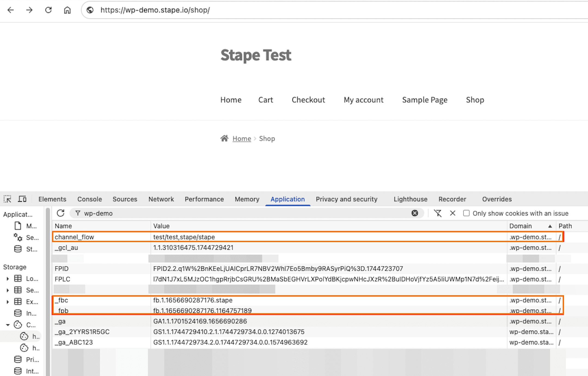Delete selected cookie with the X icon

(453, 213)
